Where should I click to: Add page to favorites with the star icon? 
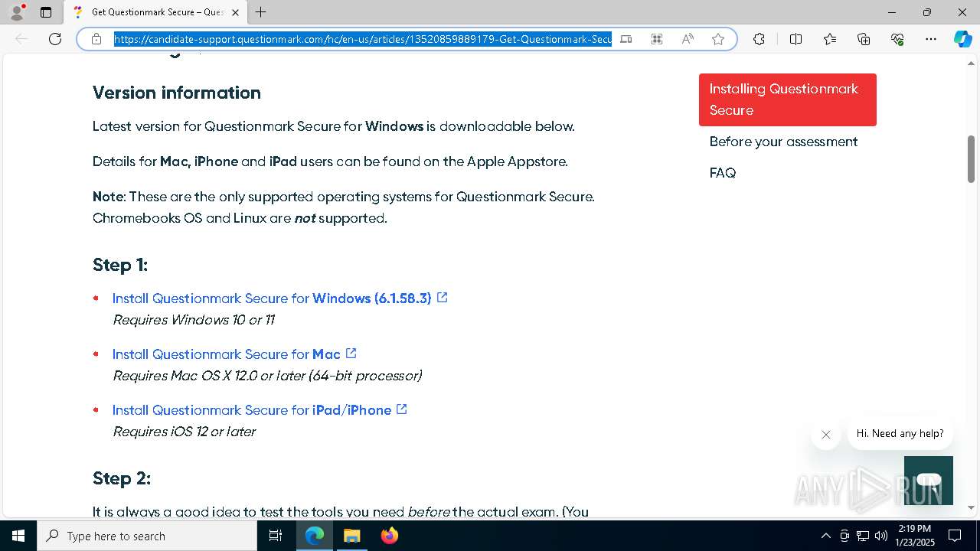pyautogui.click(x=718, y=39)
